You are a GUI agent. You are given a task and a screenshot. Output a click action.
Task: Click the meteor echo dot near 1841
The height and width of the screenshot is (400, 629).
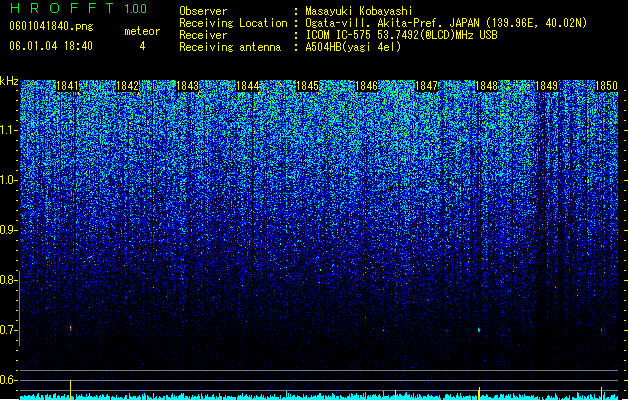pos(71,328)
